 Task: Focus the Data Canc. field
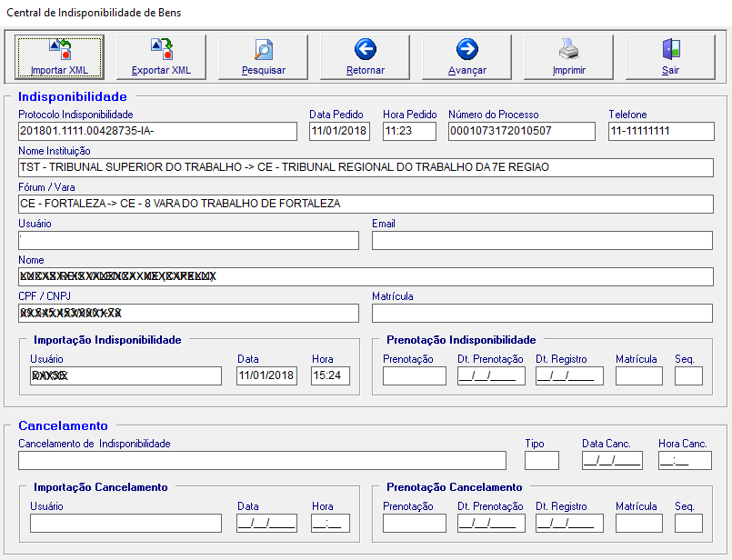click(612, 461)
